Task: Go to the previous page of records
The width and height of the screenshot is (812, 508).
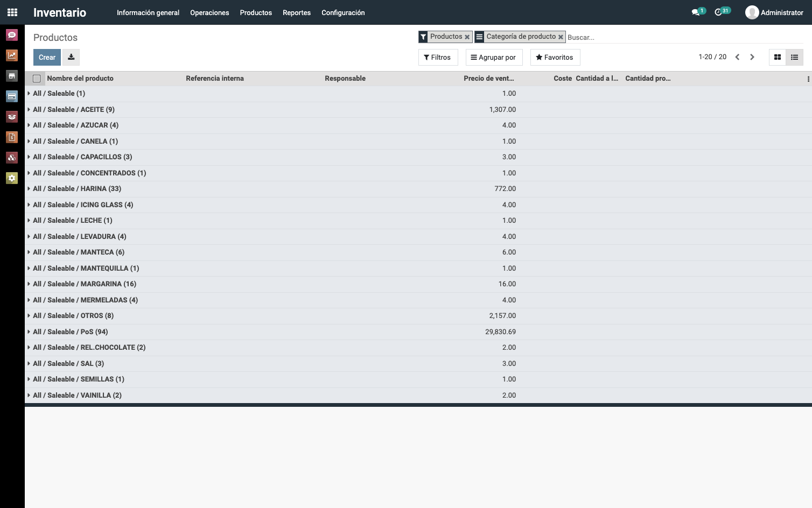Action: point(737,57)
